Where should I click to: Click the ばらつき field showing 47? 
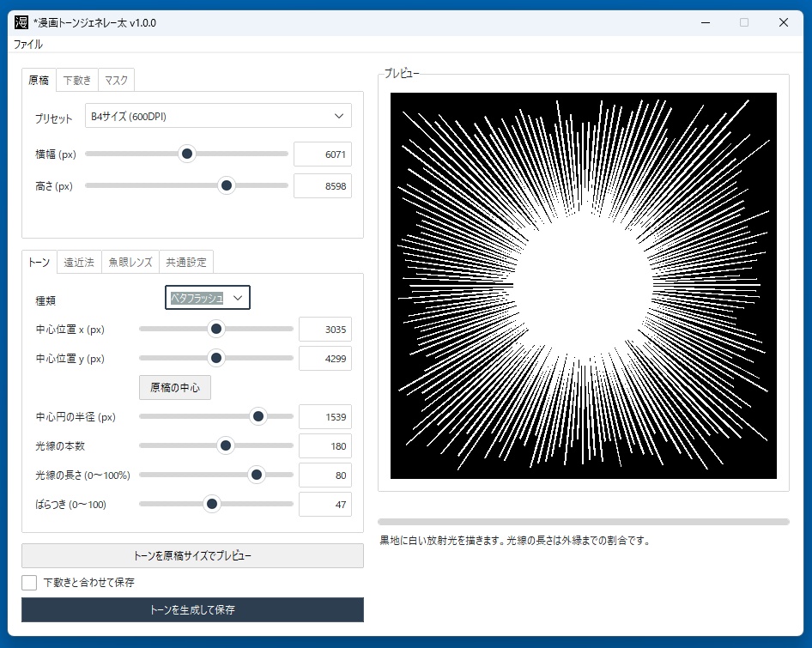(x=325, y=505)
